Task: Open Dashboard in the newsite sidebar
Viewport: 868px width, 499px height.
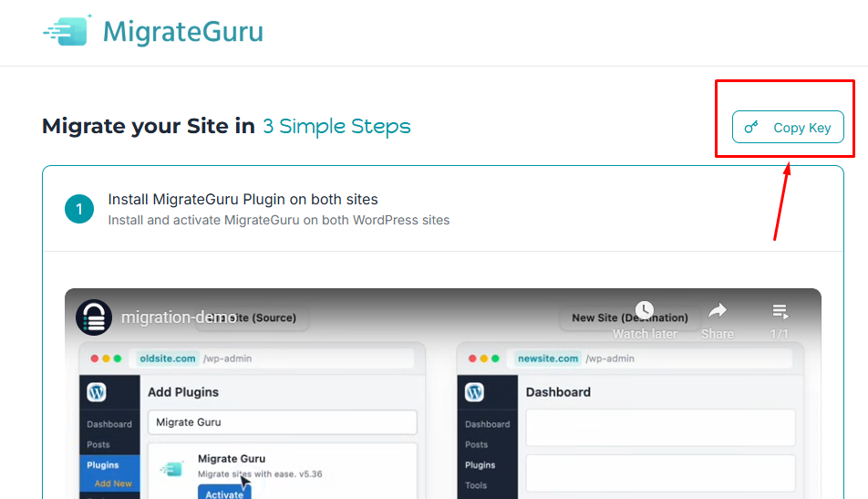Action: tap(487, 424)
